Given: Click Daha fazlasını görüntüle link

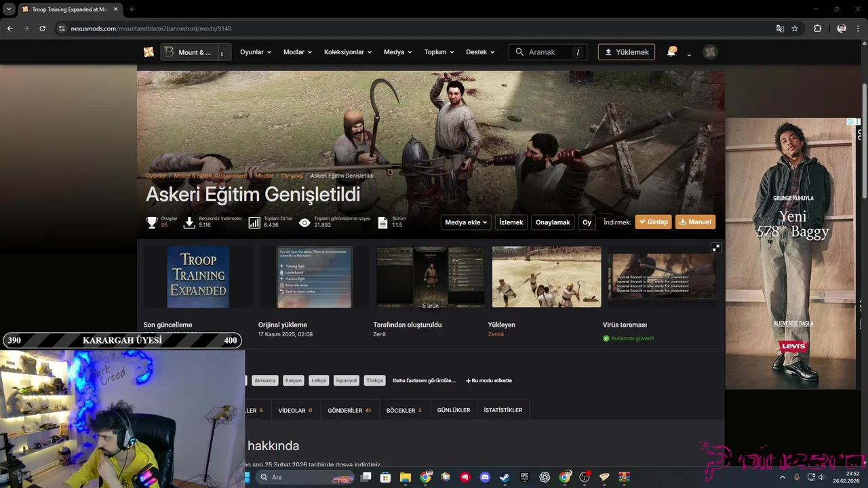Looking at the screenshot, I should (425, 381).
